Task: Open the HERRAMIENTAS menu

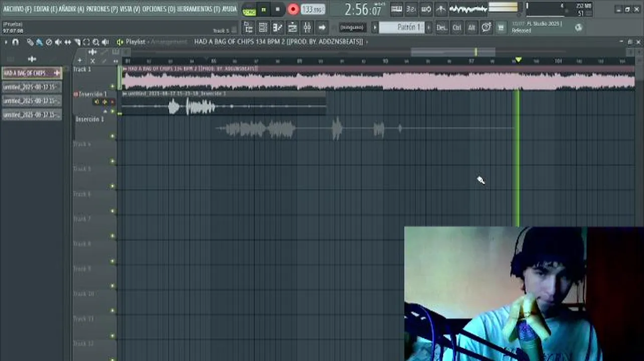Action: click(x=199, y=9)
